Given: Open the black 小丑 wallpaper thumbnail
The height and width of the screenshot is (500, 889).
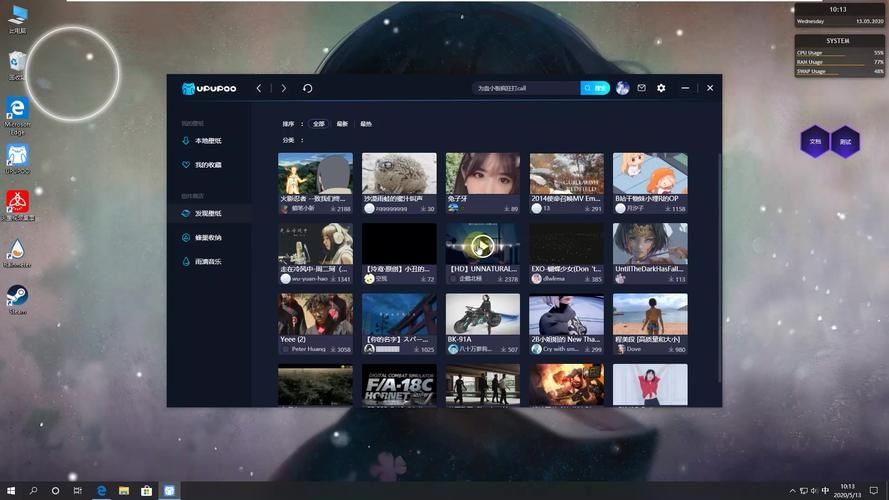Looking at the screenshot, I should point(399,244).
